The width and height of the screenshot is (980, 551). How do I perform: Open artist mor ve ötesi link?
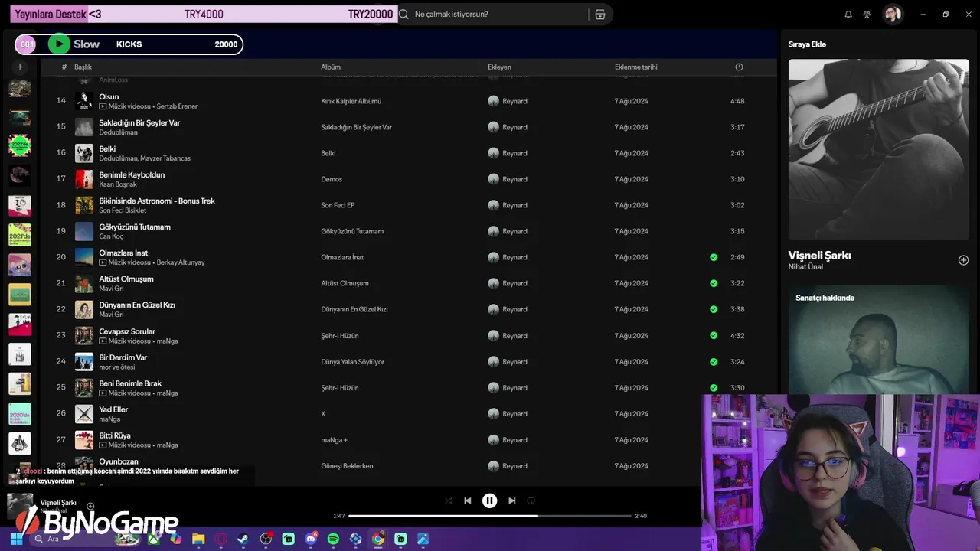coord(116,367)
